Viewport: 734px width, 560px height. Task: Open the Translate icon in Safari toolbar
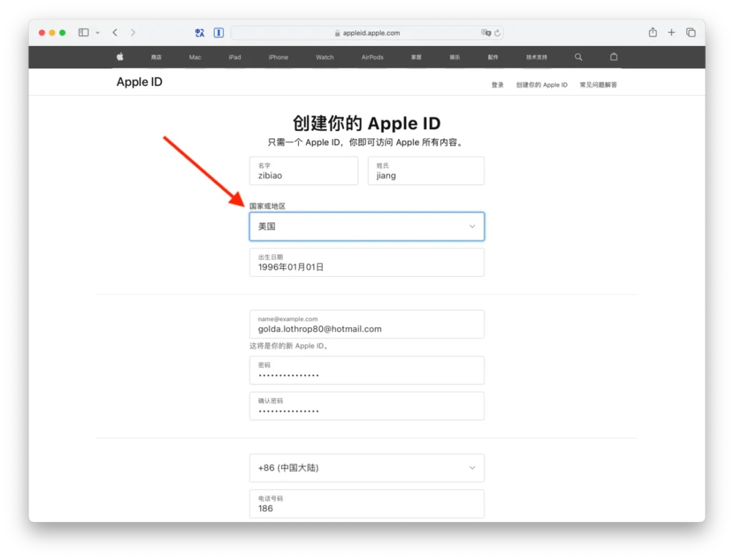[199, 32]
